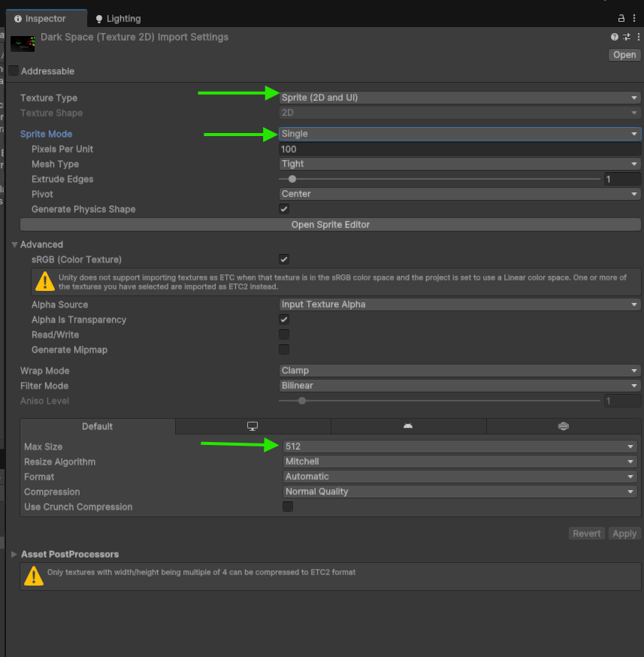This screenshot has width=644, height=657.
Task: Open the Texture Type dropdown
Action: pos(459,98)
